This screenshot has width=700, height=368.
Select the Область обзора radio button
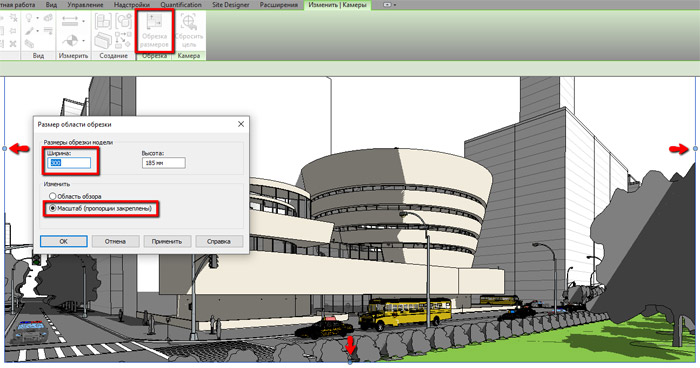(x=53, y=196)
